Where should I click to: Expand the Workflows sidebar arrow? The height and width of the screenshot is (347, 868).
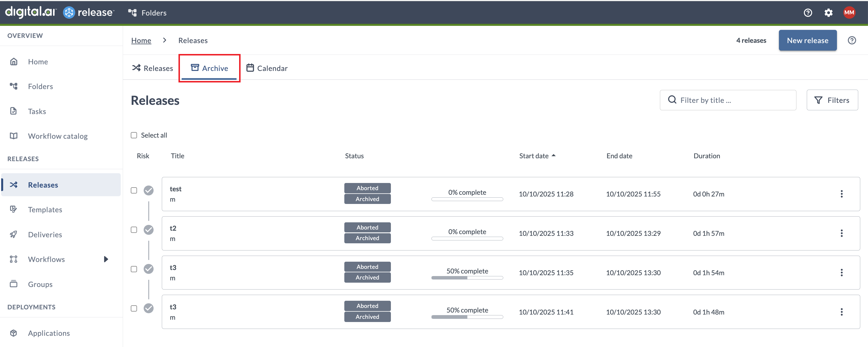(x=106, y=259)
